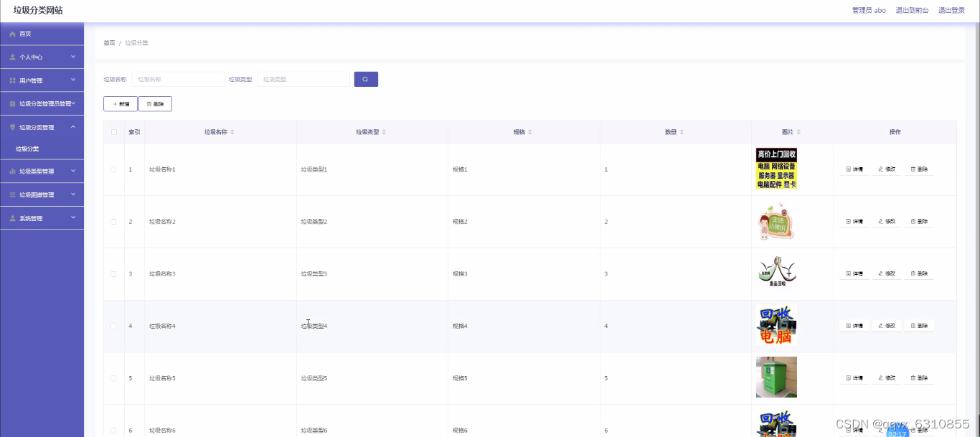Check the box for row 垃圾名称4
Image resolution: width=980 pixels, height=437 pixels.
(x=113, y=326)
